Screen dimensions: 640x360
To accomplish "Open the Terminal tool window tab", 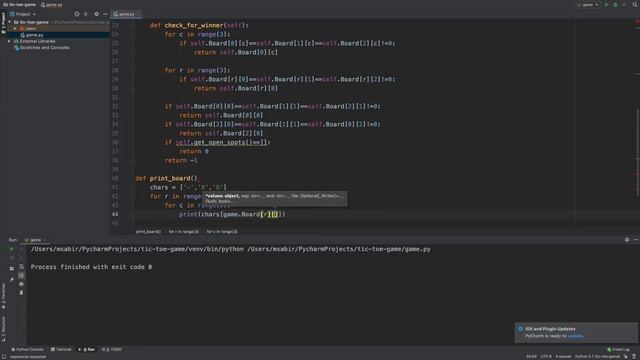I will (61, 349).
